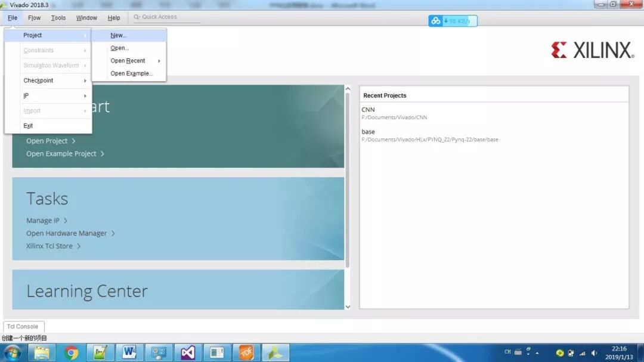Click the Manage IP link
The width and height of the screenshot is (644, 362).
tap(47, 221)
